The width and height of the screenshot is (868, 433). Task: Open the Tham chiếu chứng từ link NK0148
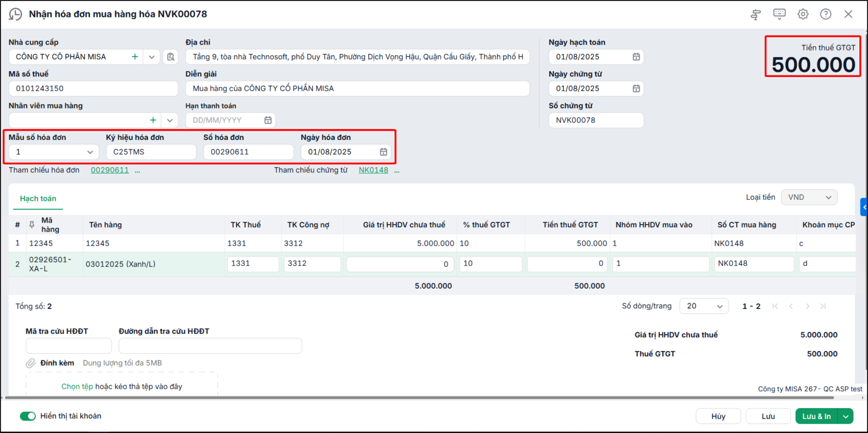[x=373, y=170]
